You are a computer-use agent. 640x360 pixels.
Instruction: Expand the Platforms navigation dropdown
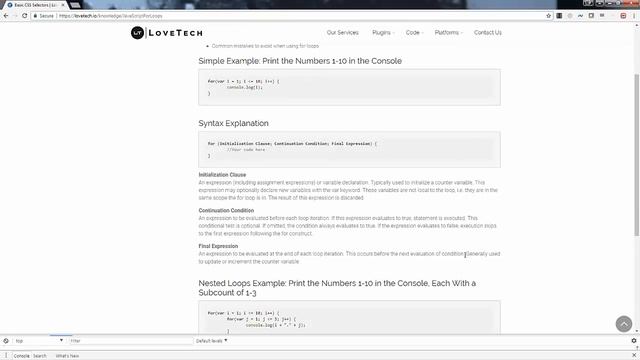pyautogui.click(x=448, y=32)
